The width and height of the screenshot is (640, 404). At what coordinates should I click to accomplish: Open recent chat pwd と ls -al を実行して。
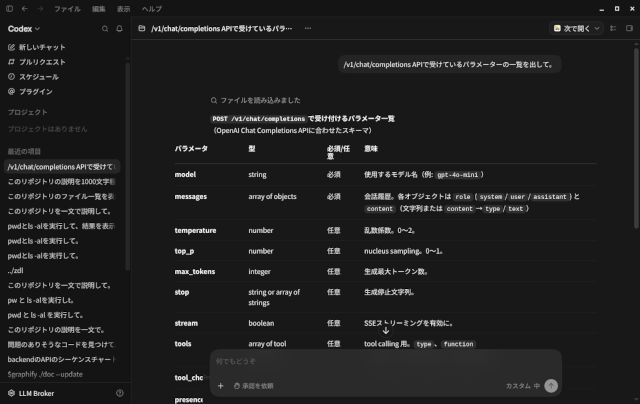62,315
